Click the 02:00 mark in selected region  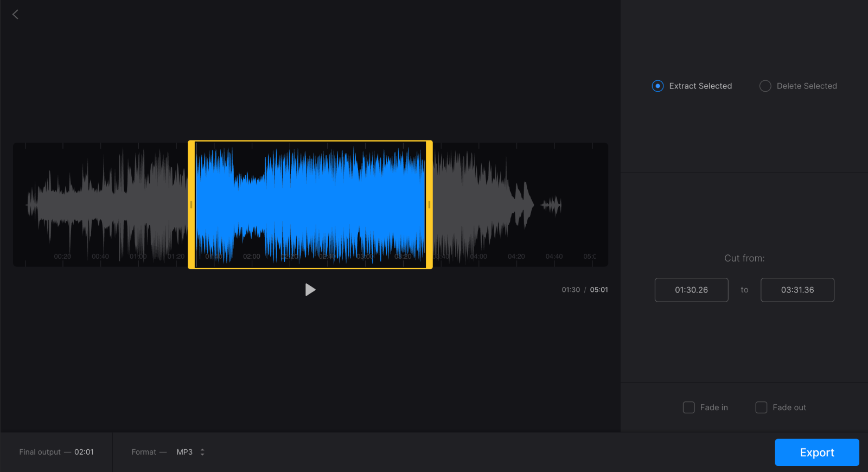(252, 257)
